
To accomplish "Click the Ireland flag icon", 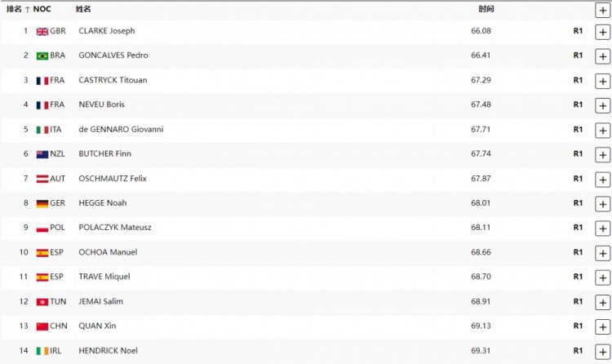I will [x=42, y=350].
